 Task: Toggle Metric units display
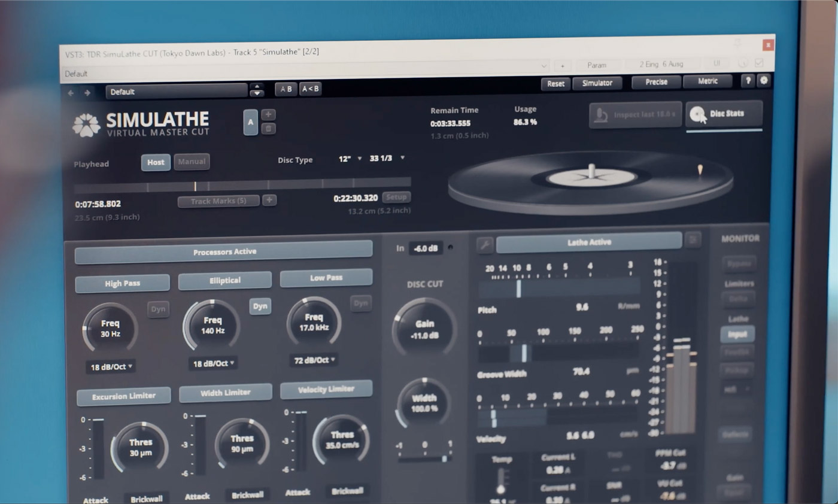[708, 81]
